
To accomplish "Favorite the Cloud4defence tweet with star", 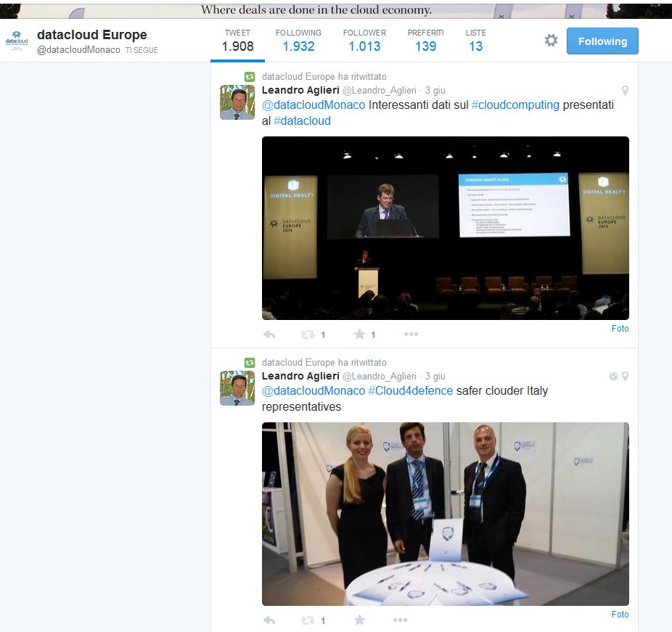I will pos(359,620).
